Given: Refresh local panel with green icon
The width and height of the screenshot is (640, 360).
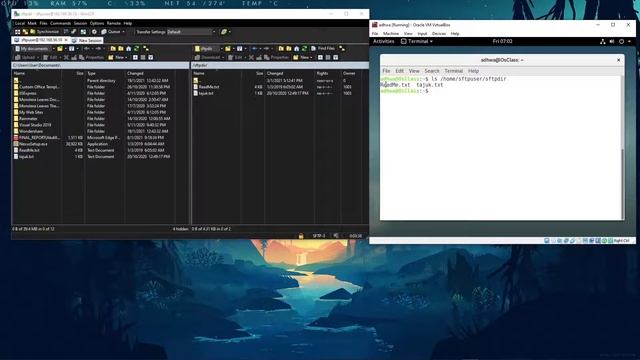Looking at the screenshot, I should tap(136, 49).
